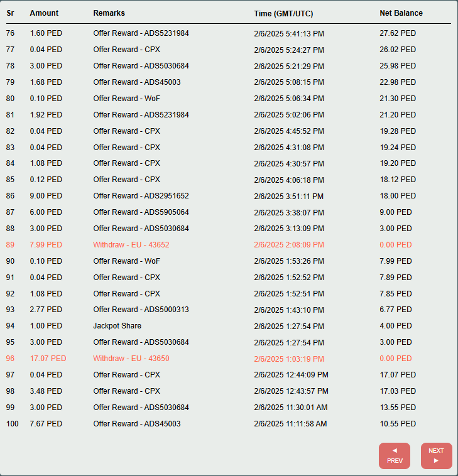Click 'Offer Reward - WoF' in row 80
This screenshot has width=458, height=476.
tap(127, 99)
